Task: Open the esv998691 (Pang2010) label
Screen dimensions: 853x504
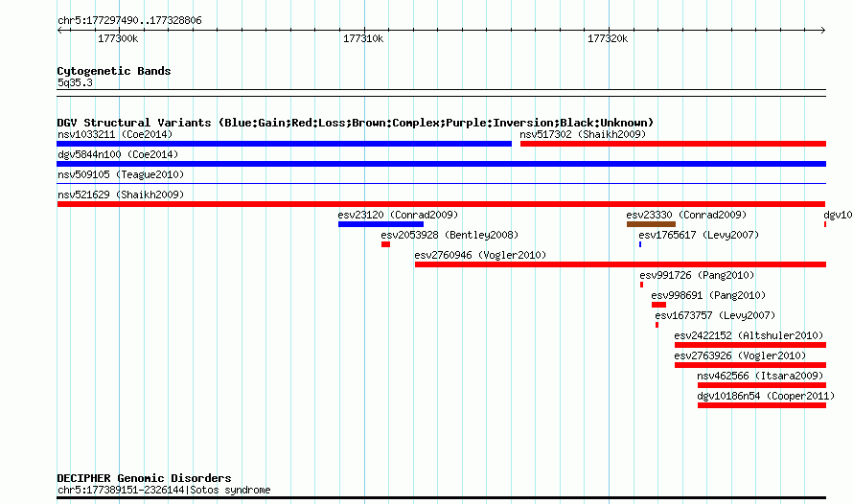Action: pyautogui.click(x=708, y=295)
